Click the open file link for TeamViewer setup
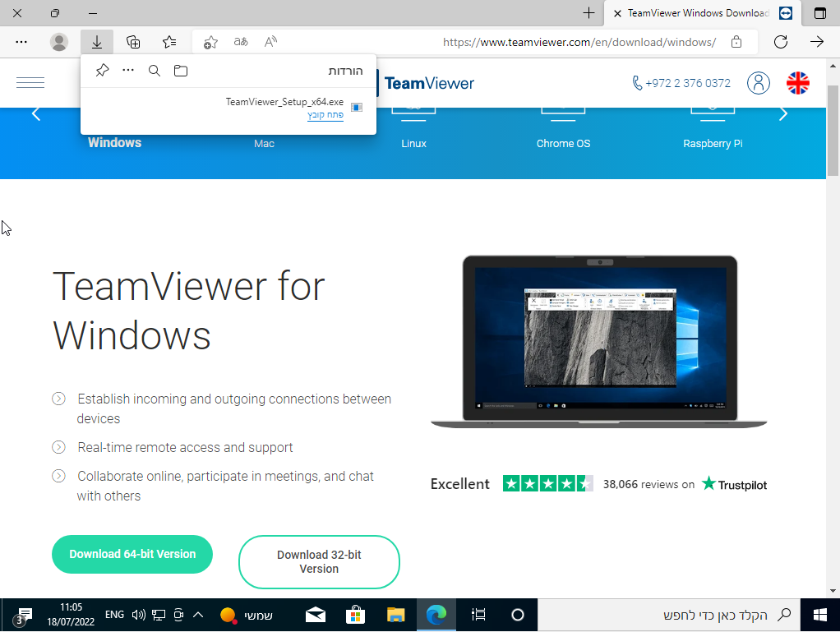840x632 pixels. coord(325,114)
